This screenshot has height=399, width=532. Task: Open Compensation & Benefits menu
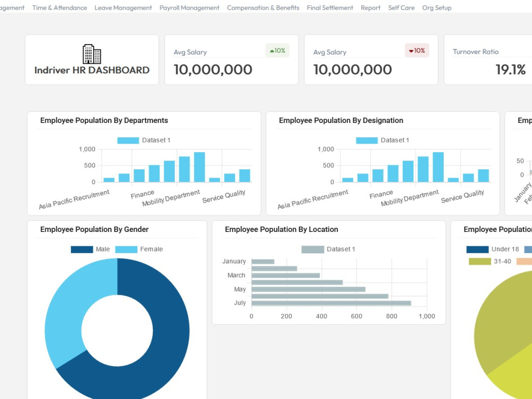click(263, 8)
